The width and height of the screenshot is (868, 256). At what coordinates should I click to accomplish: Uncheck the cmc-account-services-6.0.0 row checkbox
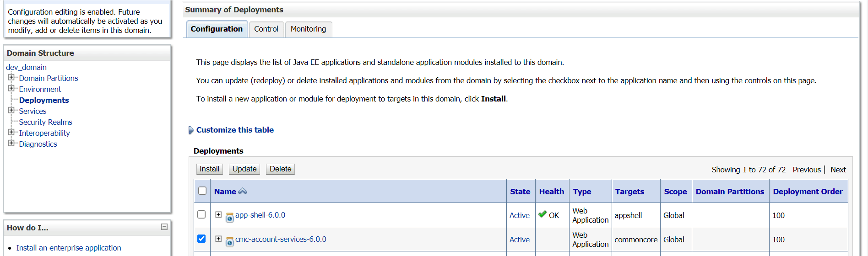(201, 239)
